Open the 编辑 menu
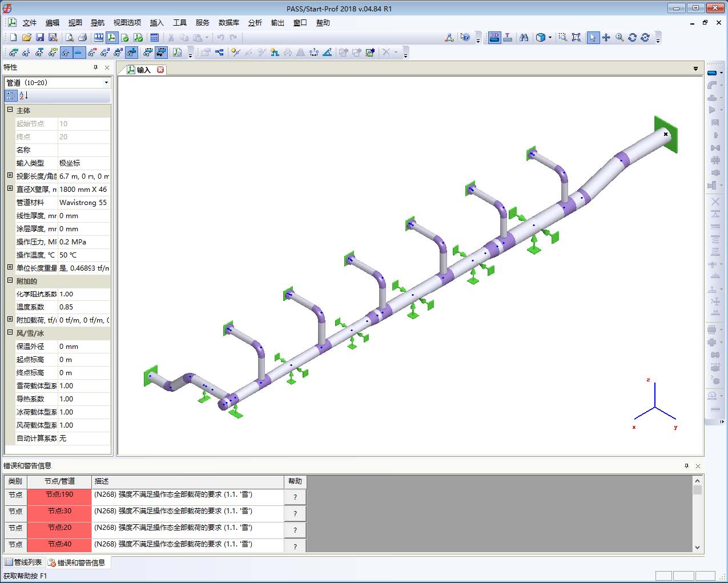Screen dimensions: 728x583 (x=53, y=23)
